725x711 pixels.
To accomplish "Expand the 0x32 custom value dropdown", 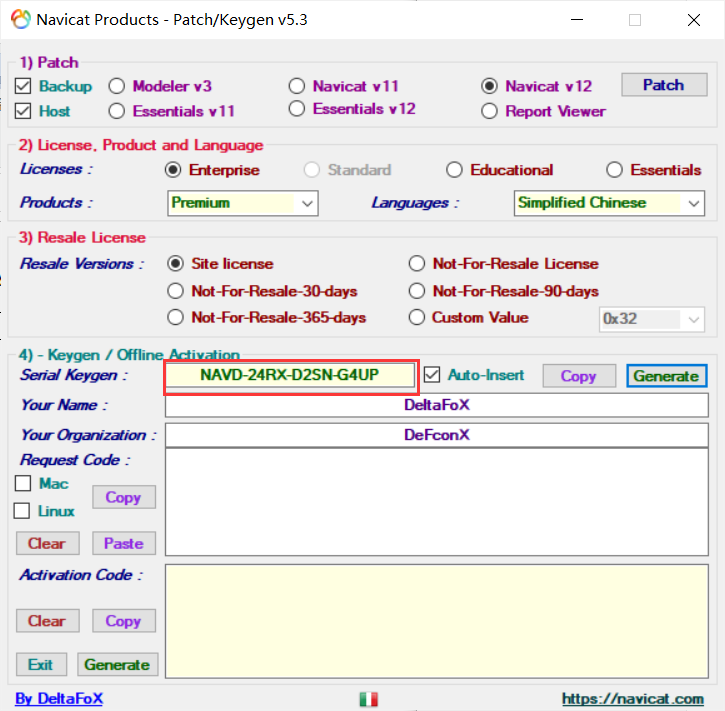I will point(651,319).
